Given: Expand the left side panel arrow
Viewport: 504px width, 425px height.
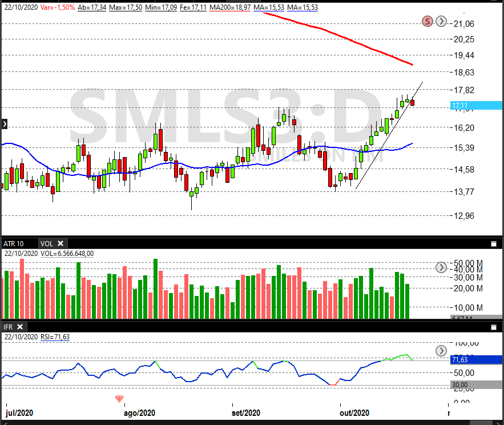Looking at the screenshot, I should click(x=4, y=123).
